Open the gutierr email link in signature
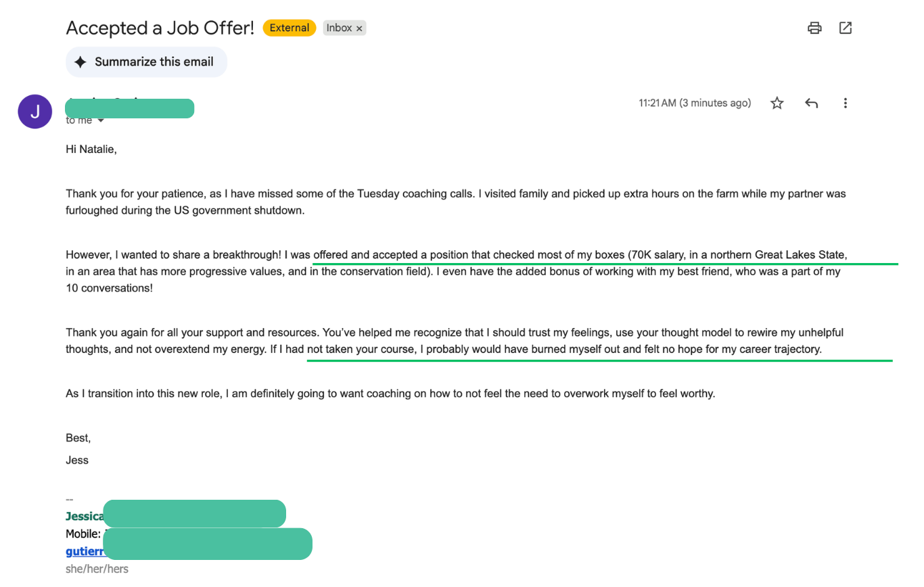The width and height of the screenshot is (924, 587). coord(85,551)
